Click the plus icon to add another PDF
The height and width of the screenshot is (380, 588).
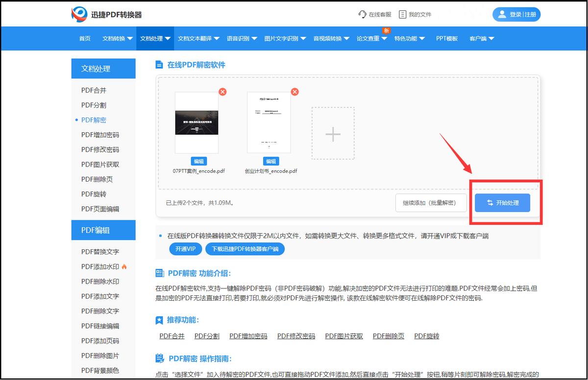click(x=333, y=133)
